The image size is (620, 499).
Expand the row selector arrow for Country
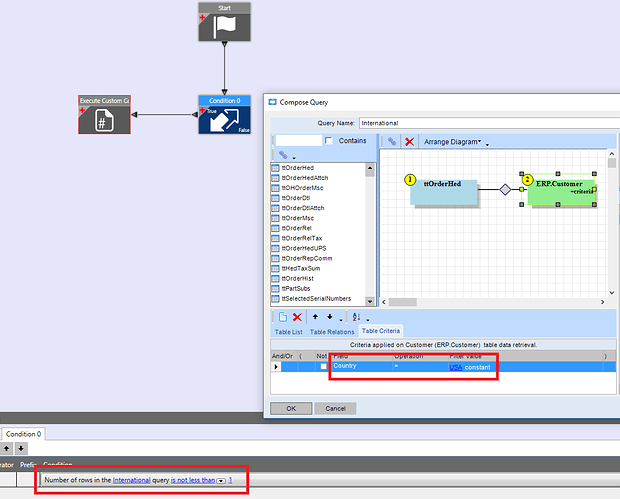pos(276,367)
